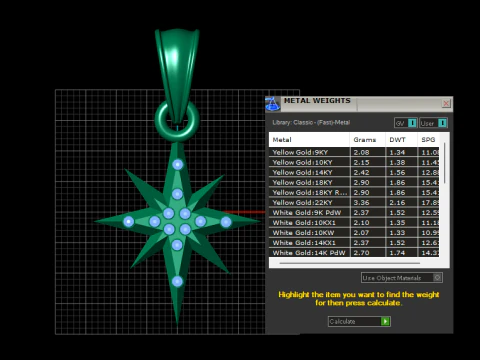Click the SPG column header

[428, 140]
